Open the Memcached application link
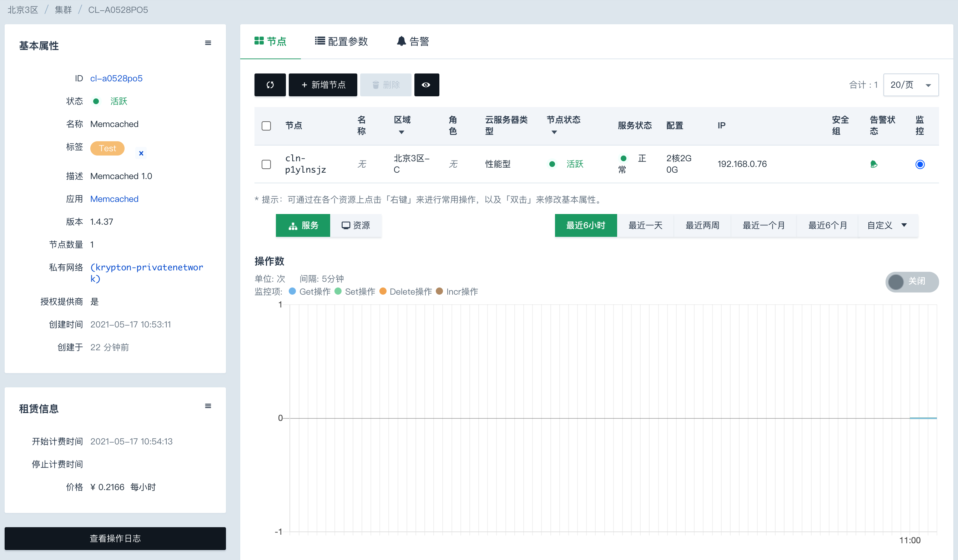 [114, 199]
